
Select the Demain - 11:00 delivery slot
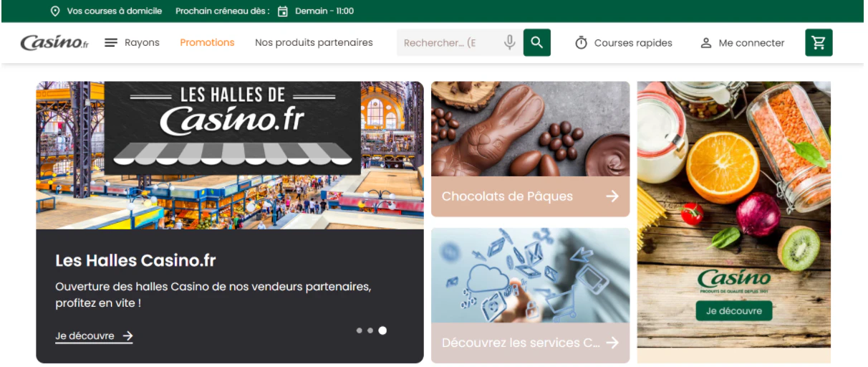click(x=324, y=11)
